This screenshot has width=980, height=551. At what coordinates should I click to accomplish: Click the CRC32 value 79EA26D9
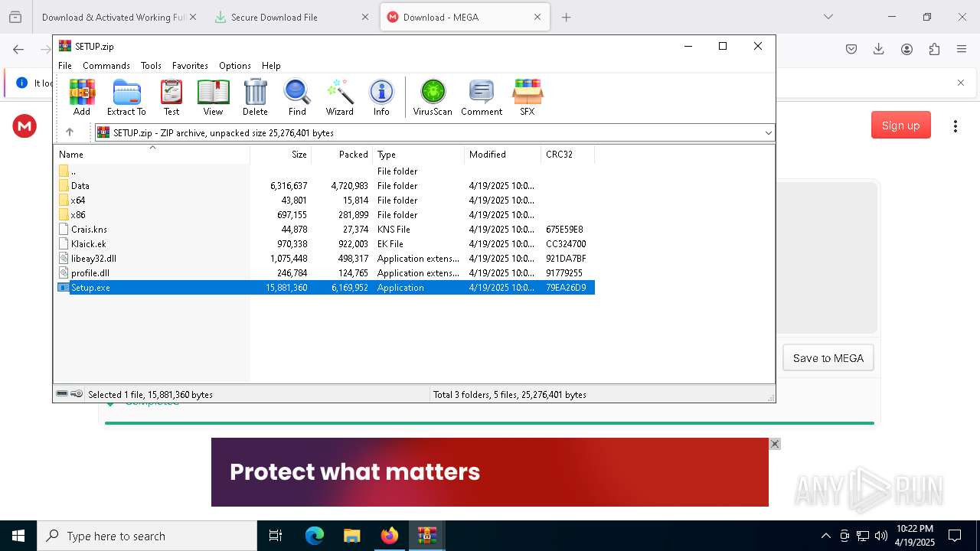566,288
